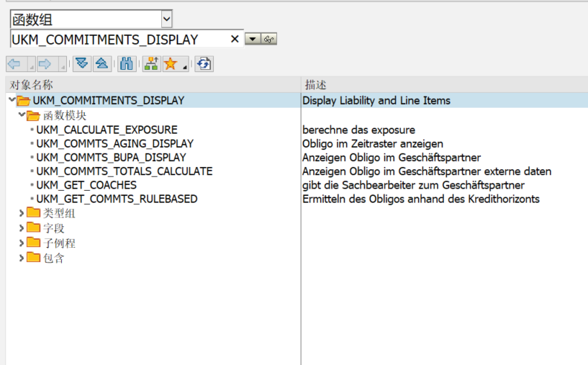Expand the 字段 folder
Image resolution: width=588 pixels, height=365 pixels.
tap(22, 228)
